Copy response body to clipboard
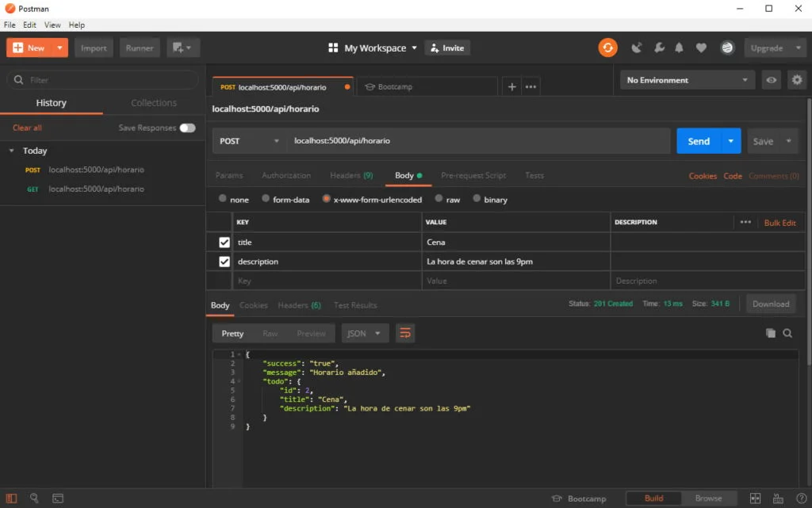The height and width of the screenshot is (508, 812). pyautogui.click(x=771, y=333)
